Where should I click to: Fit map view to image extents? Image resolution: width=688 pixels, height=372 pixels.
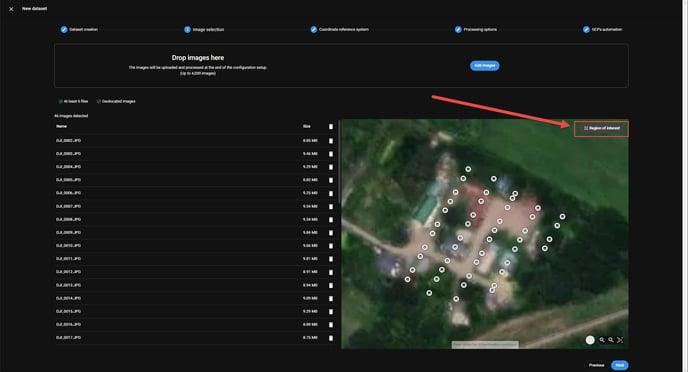(620, 340)
